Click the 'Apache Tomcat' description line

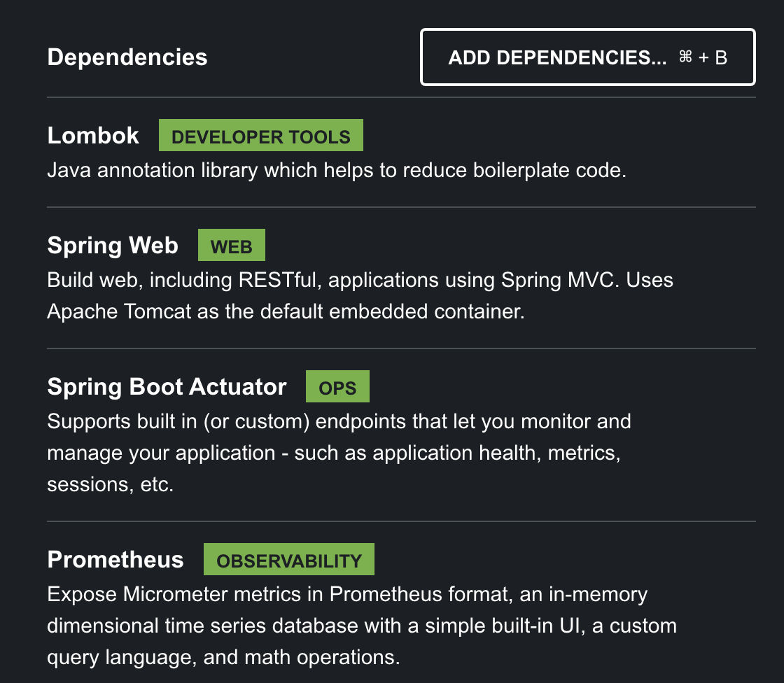point(286,311)
